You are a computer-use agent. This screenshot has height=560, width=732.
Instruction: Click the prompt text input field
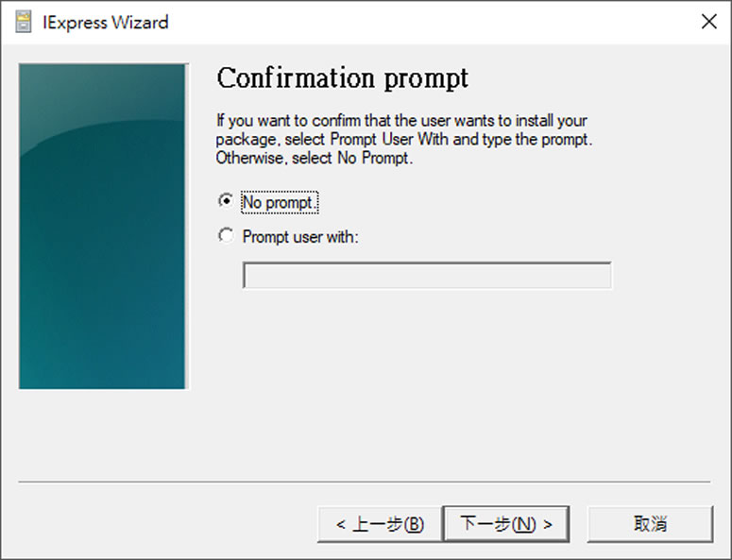pyautogui.click(x=427, y=276)
